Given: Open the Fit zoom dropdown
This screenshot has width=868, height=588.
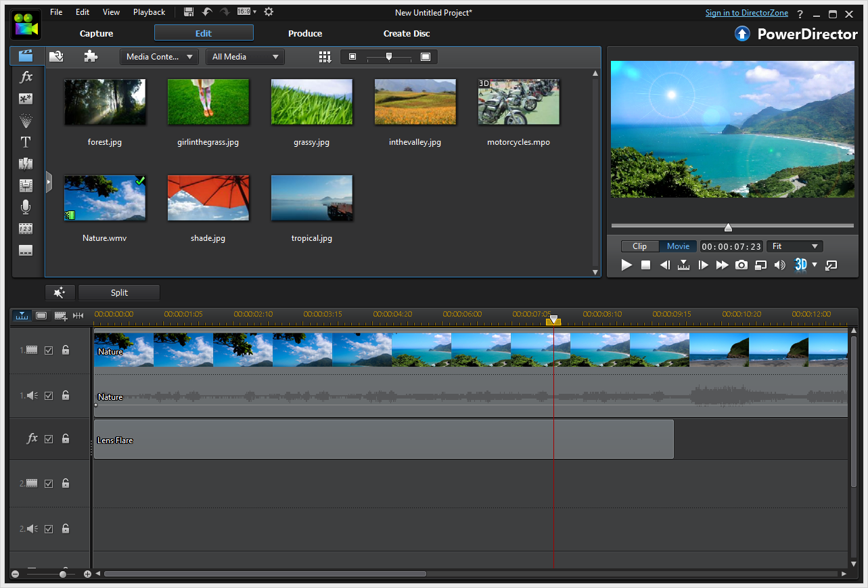Looking at the screenshot, I should [x=795, y=246].
